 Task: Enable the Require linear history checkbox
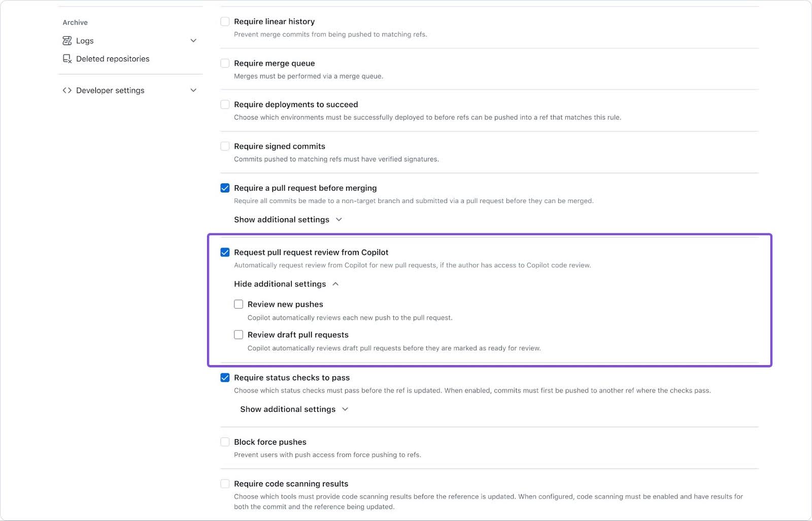[x=225, y=21]
